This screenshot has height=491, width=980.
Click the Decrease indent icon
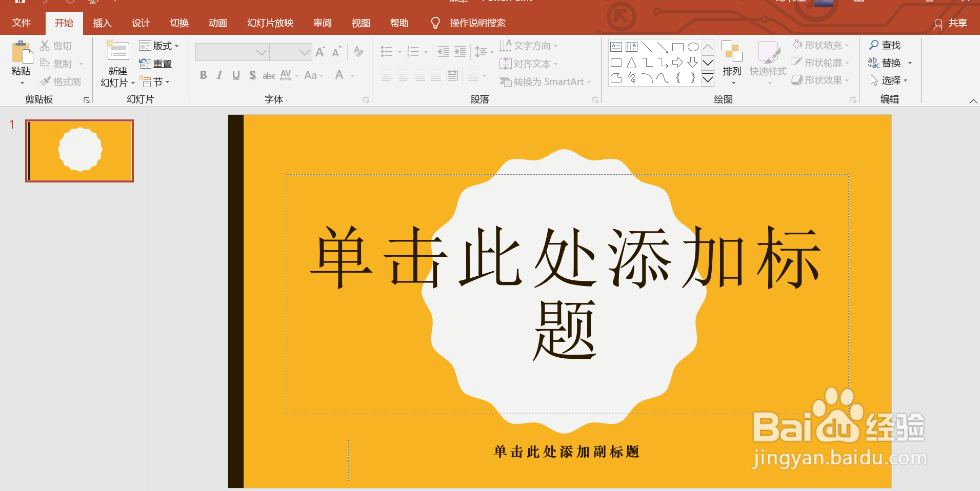coord(444,51)
